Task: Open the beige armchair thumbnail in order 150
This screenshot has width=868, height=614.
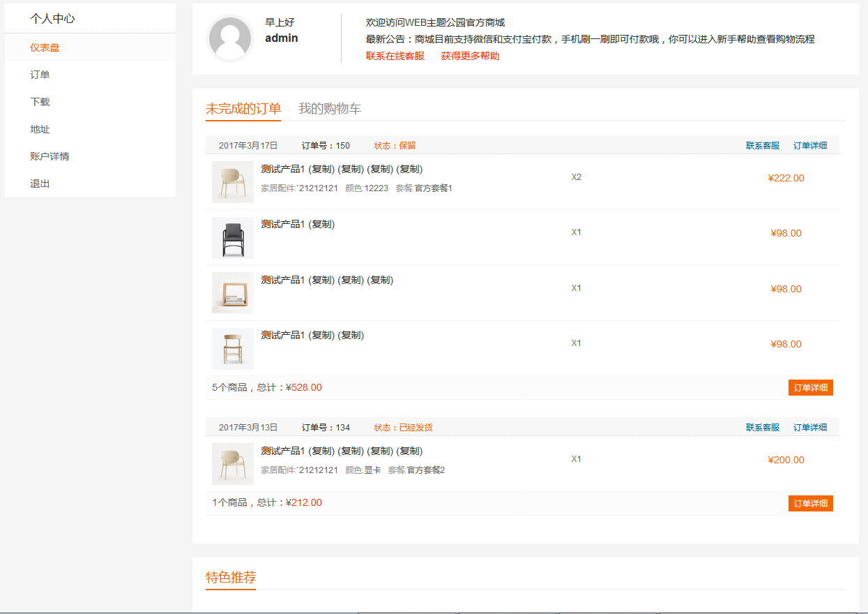Action: pos(232,181)
